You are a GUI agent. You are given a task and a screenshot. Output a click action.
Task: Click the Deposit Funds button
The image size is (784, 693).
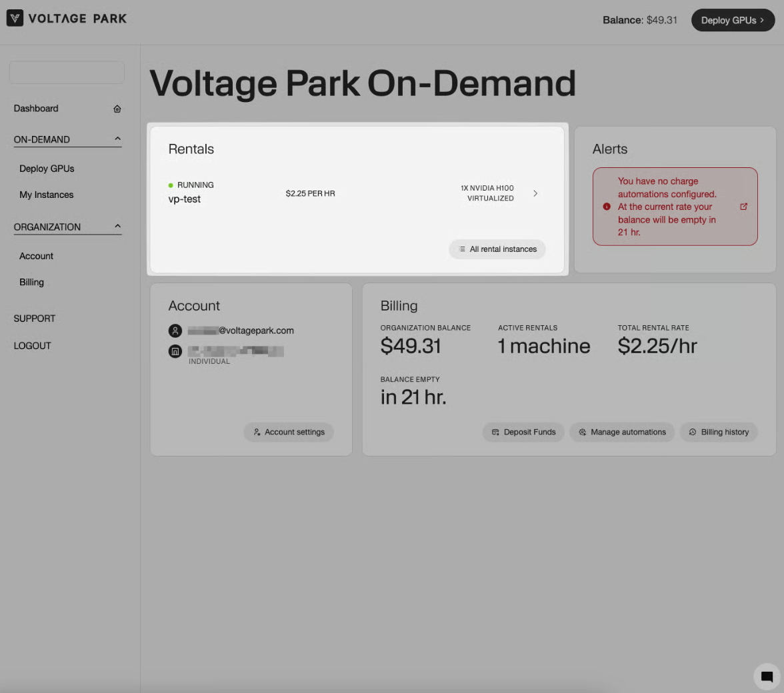[x=523, y=432]
